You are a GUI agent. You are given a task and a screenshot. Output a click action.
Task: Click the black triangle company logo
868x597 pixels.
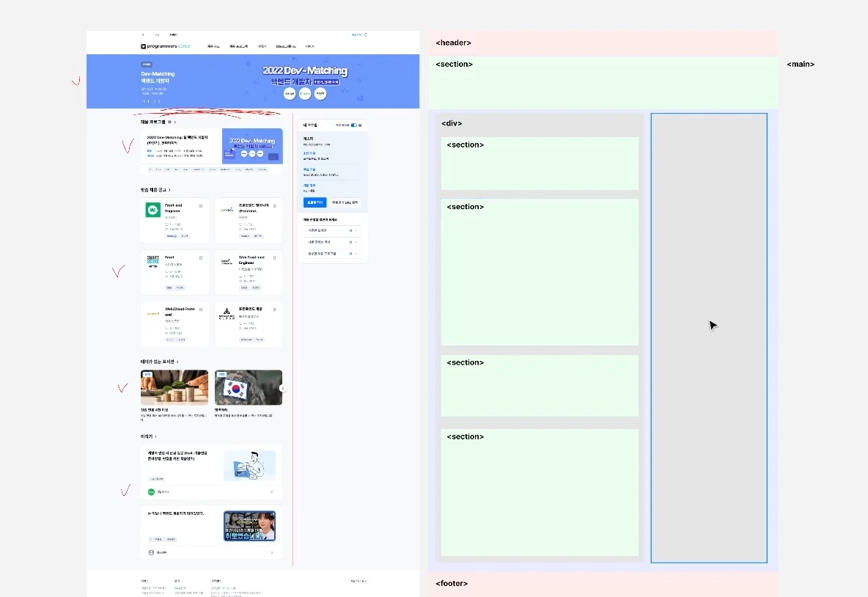(227, 314)
